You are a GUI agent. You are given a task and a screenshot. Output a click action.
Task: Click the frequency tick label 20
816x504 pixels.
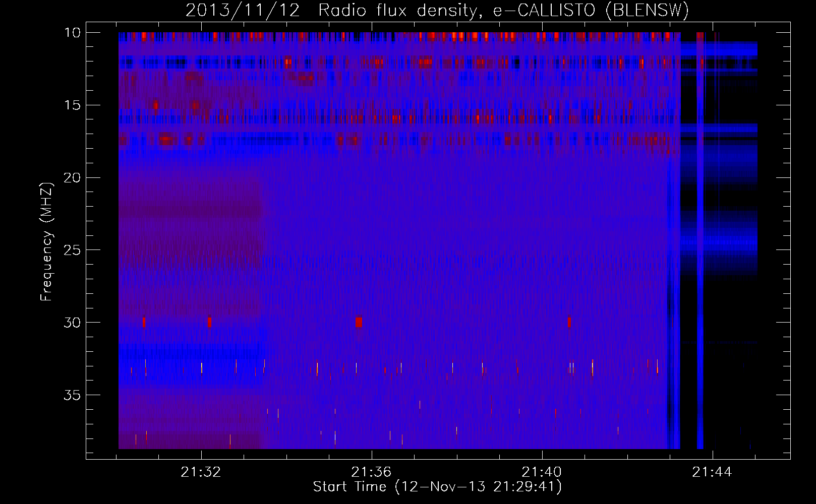tap(72, 178)
